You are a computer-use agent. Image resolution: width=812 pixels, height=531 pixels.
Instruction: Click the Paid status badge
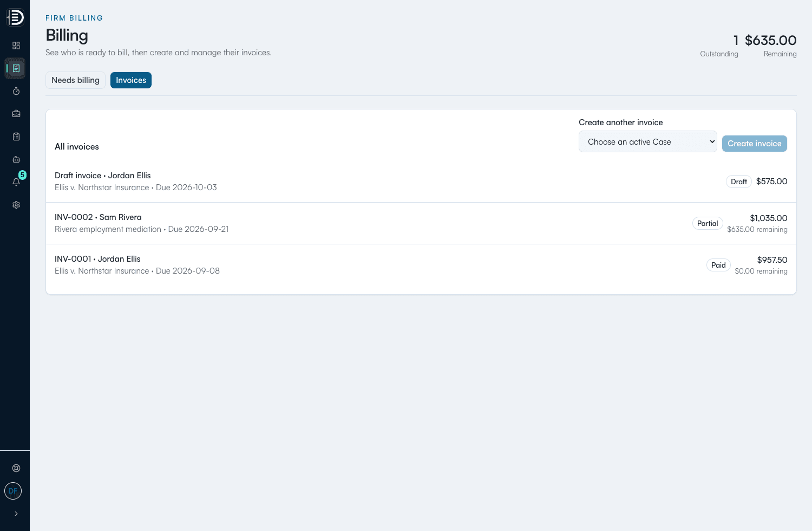tap(718, 265)
